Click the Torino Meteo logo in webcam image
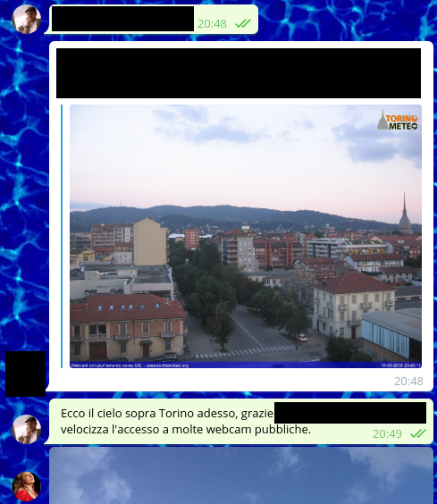 [x=398, y=121]
